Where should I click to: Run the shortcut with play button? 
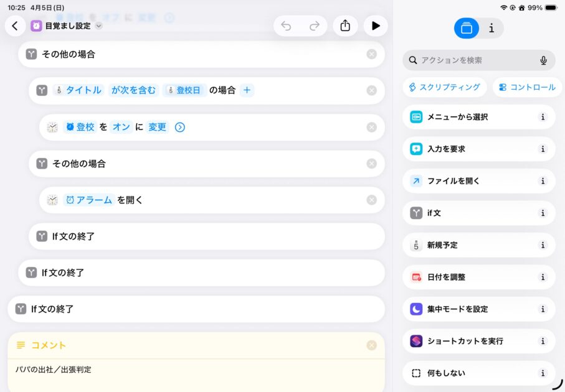pyautogui.click(x=376, y=26)
